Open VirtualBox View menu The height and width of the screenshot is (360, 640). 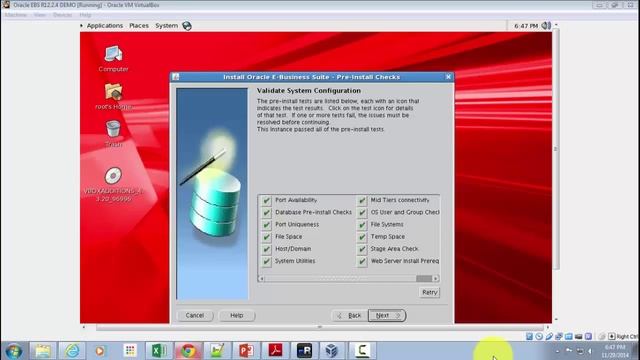pos(40,15)
